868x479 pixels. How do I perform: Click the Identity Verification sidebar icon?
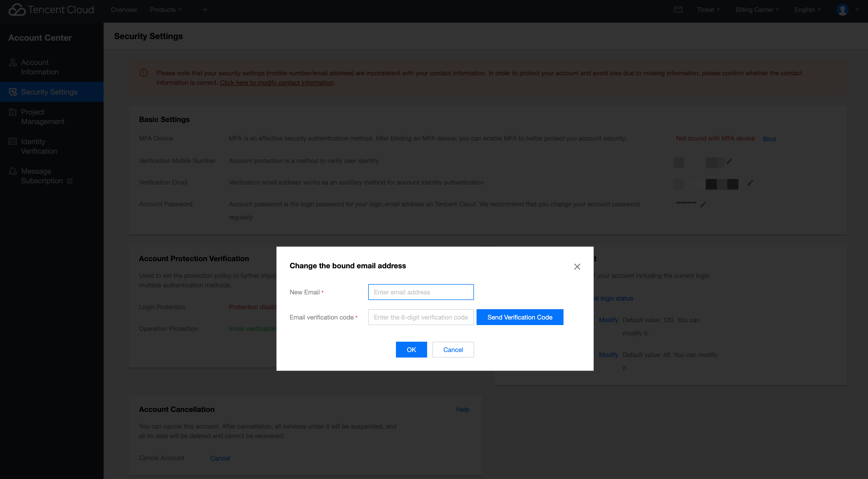[x=13, y=141]
